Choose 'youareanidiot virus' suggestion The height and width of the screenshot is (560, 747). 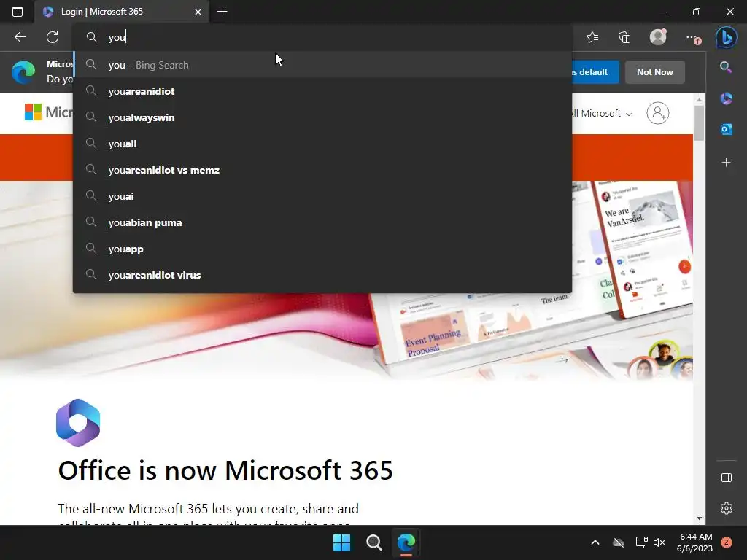322,275
